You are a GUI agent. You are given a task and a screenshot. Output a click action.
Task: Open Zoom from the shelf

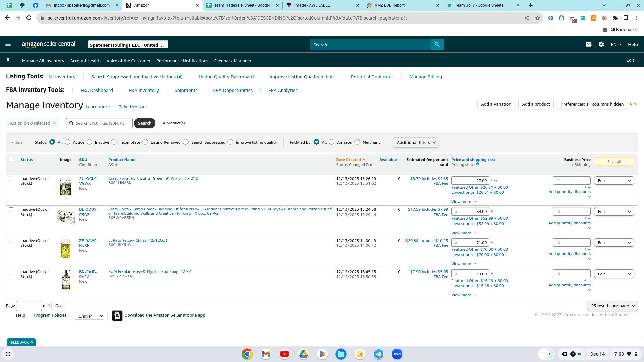(397, 354)
